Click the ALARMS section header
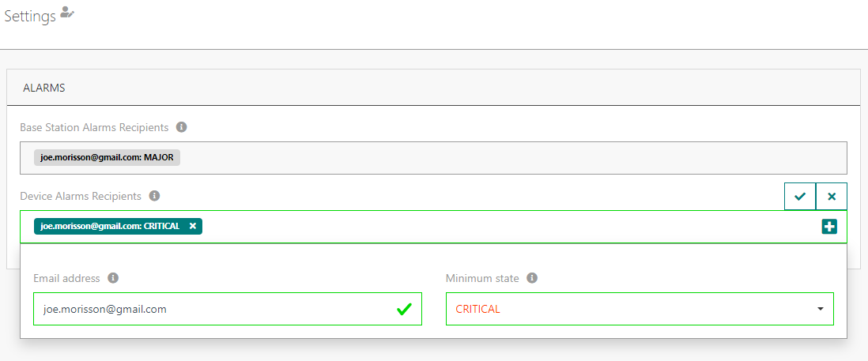The height and width of the screenshot is (361, 868). pos(44,88)
